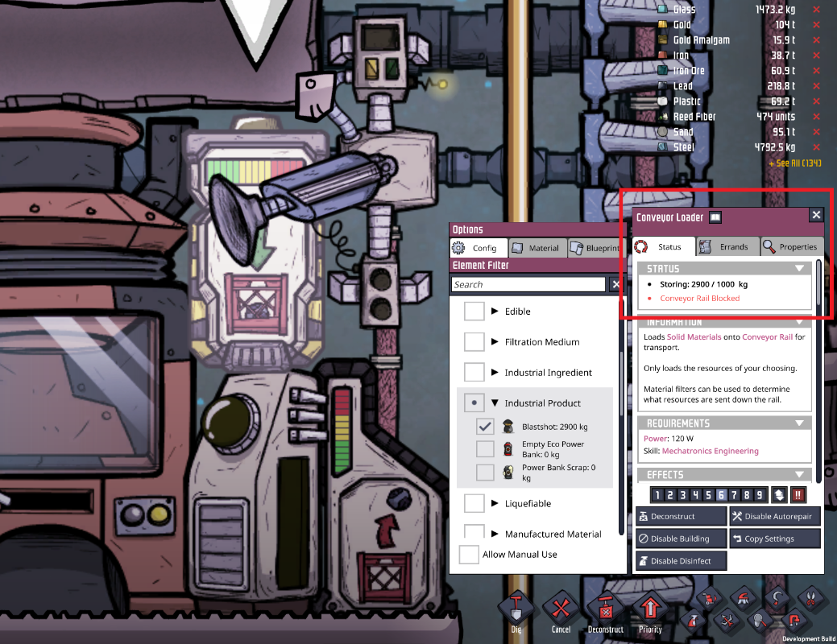
Task: Unpin Steel from resource list
Action: [816, 147]
